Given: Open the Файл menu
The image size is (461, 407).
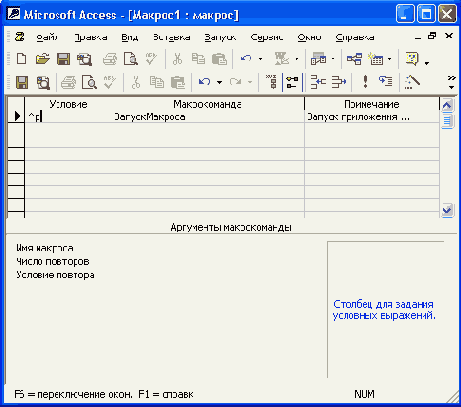Looking at the screenshot, I should 47,37.
